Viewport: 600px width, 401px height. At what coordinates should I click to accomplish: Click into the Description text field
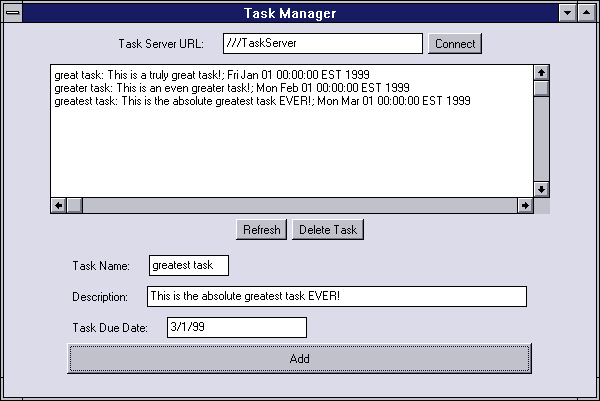[x=335, y=297]
